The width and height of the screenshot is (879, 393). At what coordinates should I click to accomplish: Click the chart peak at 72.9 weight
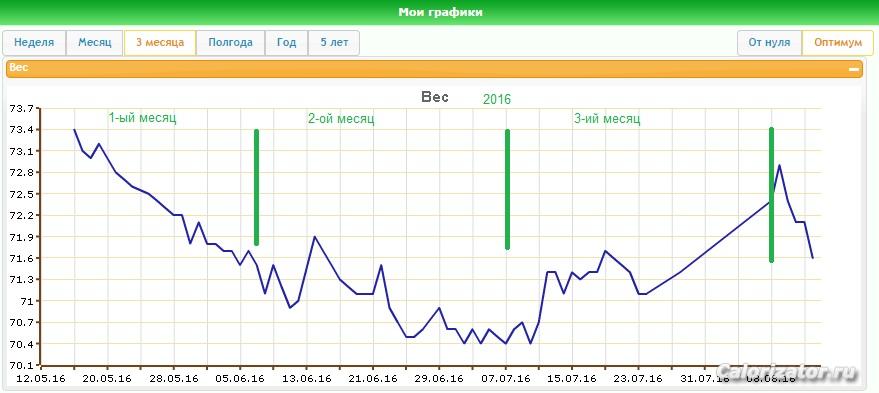pos(779,165)
